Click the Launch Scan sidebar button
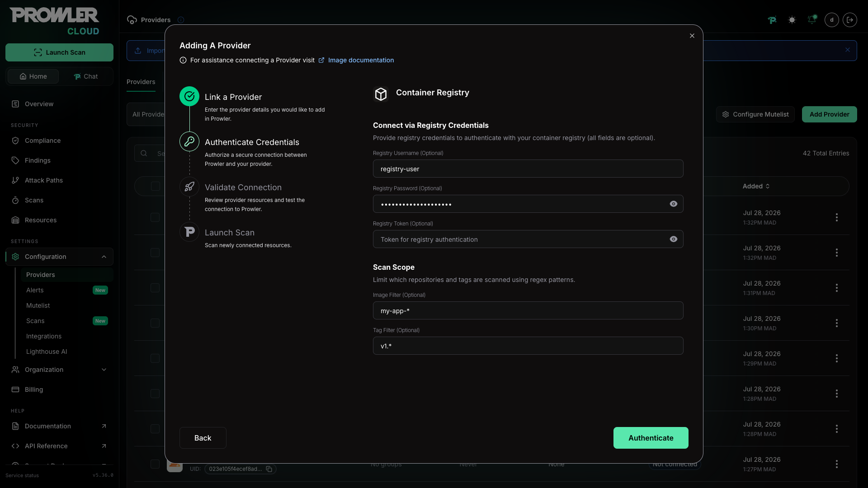 (x=59, y=52)
